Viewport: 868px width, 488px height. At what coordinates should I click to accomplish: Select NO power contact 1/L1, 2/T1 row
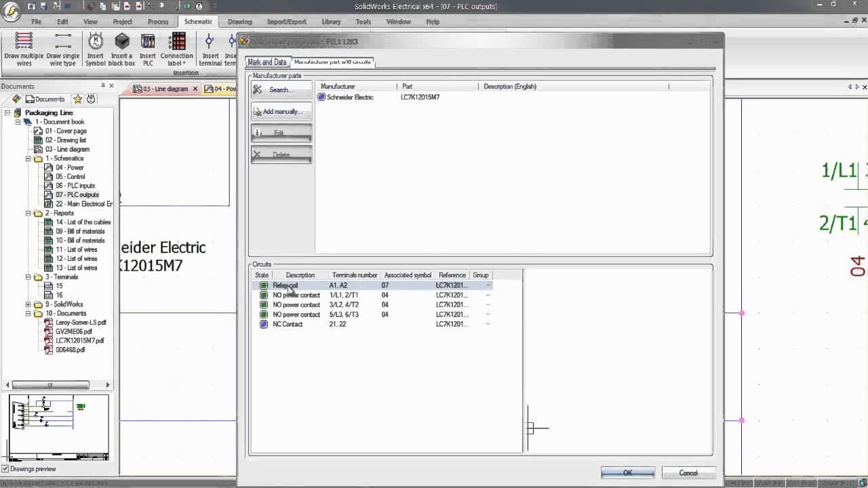coord(372,296)
